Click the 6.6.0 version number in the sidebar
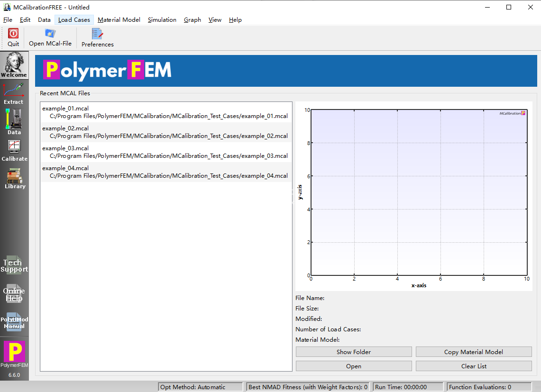Image resolution: width=541 pixels, height=392 pixels. click(x=14, y=375)
